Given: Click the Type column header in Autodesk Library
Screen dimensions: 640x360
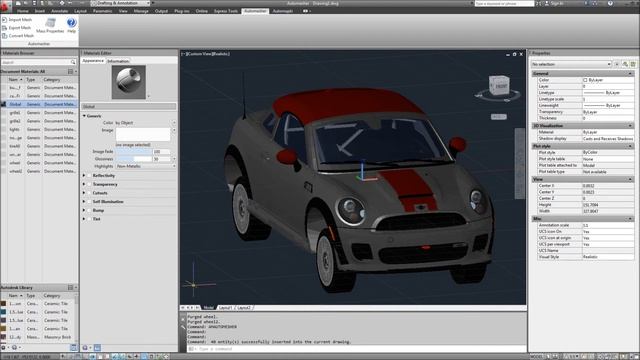Looking at the screenshot, I should click(x=31, y=296).
